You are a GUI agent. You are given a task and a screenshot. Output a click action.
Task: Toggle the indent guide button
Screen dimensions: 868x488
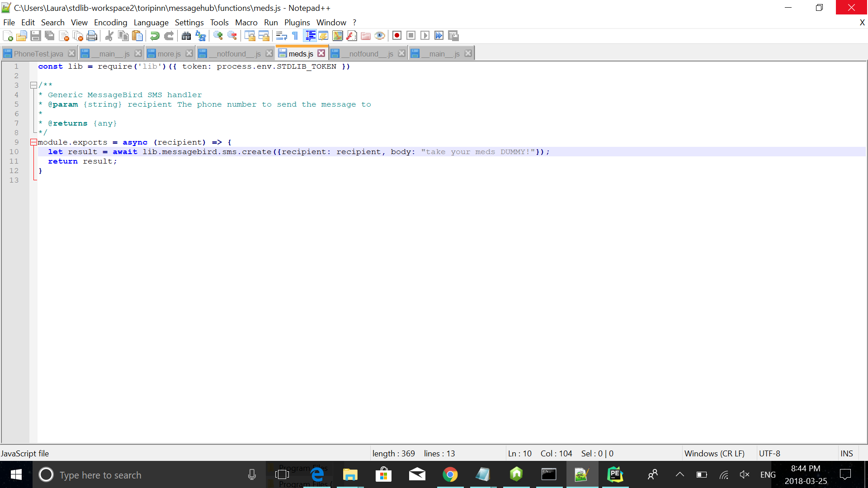click(x=310, y=36)
